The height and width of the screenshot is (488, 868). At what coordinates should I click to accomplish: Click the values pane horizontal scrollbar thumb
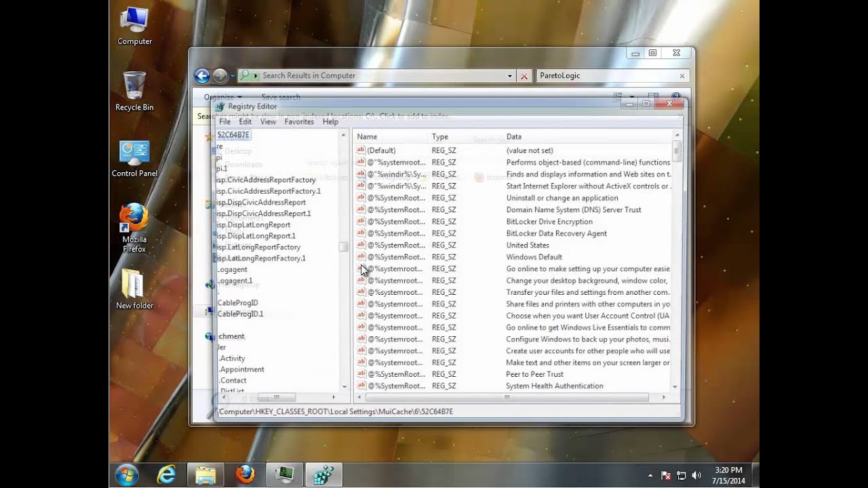[x=507, y=397]
